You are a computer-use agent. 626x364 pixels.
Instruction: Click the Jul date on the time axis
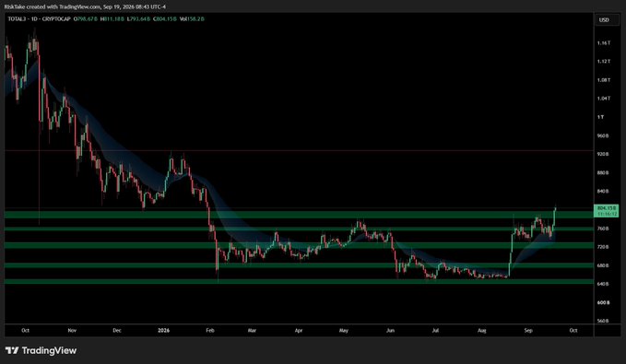point(435,331)
